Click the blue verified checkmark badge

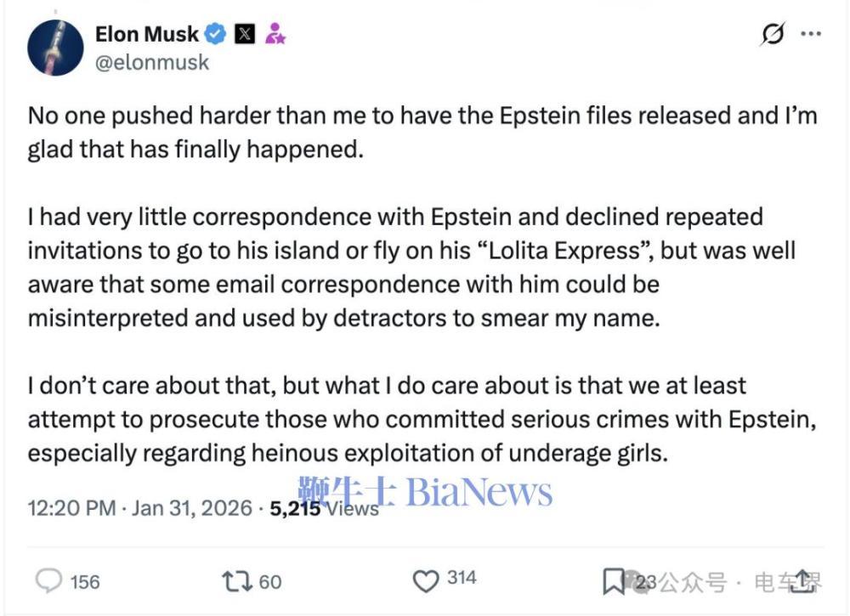pos(215,34)
